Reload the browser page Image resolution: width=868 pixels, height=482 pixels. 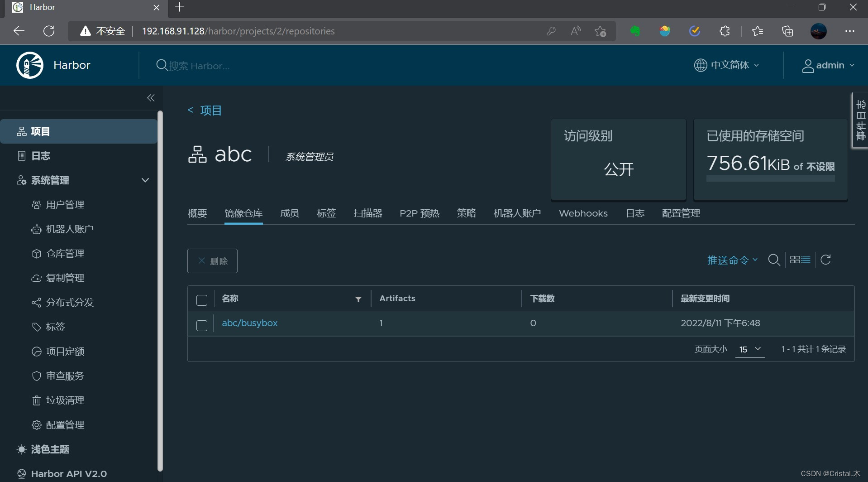[49, 31]
